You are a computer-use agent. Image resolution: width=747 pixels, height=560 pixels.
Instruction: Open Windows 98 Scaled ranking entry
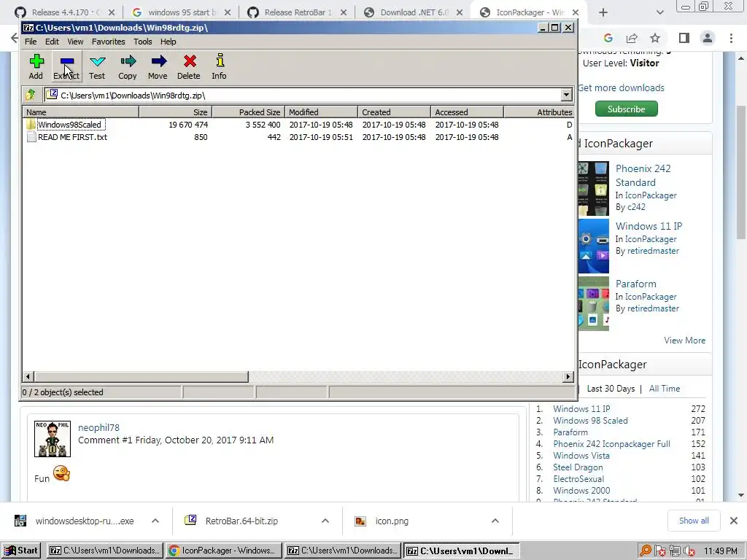[x=590, y=421]
